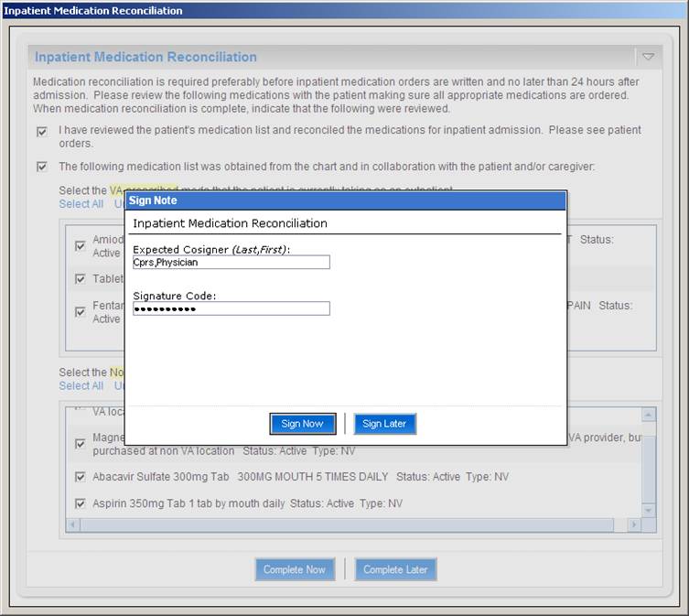Screen dimensions: 689x616
Task: Click the Complete Later button
Action: 395,569
